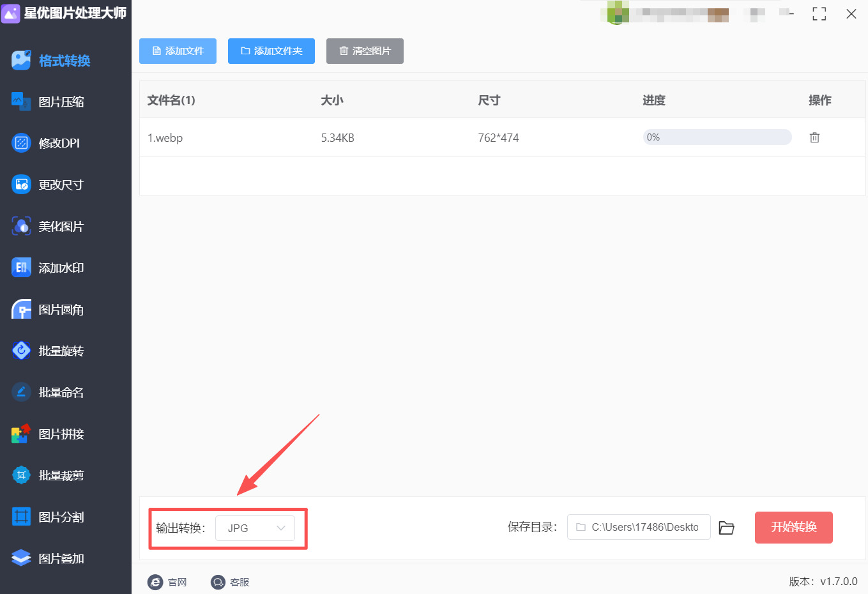Click the 文件名(1) column header
868x594 pixels.
tap(171, 100)
